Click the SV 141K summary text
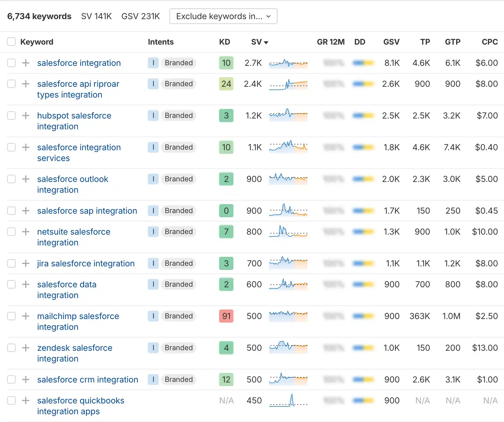Viewport: 504px width, 422px height. coord(96,16)
